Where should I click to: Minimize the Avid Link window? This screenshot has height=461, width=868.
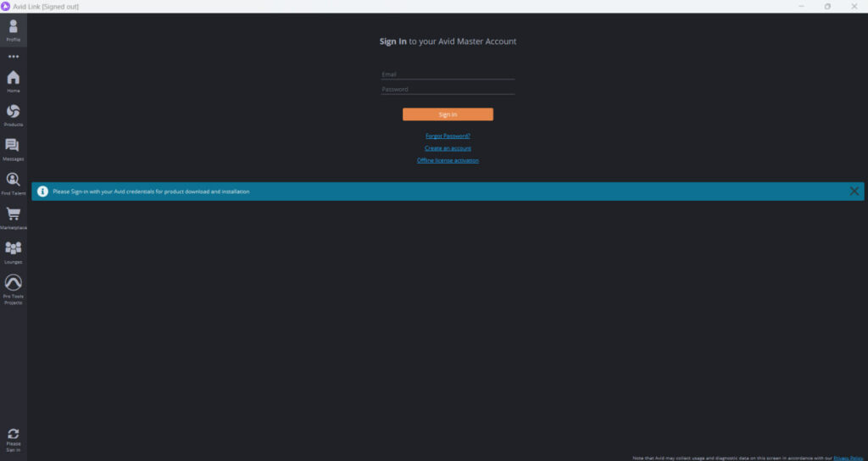(x=802, y=7)
